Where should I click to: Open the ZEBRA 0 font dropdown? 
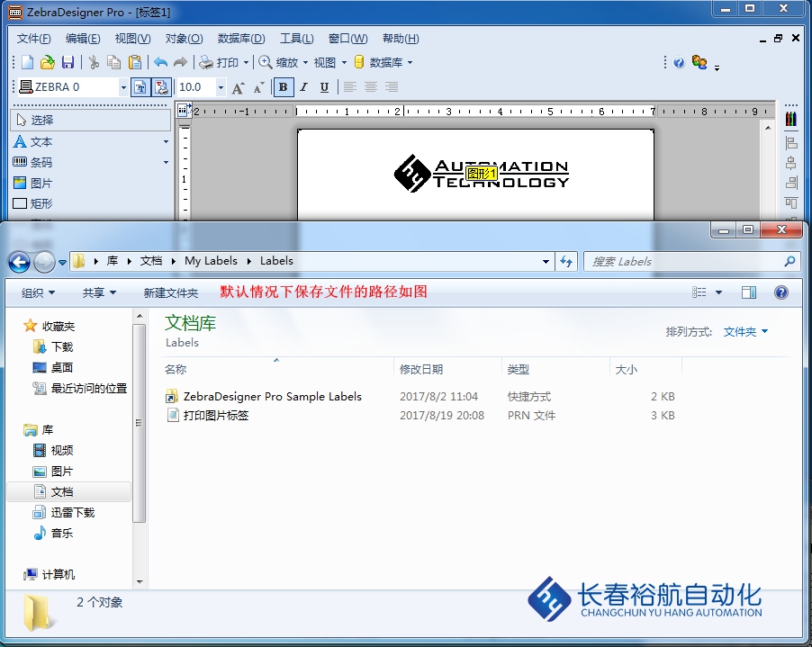(x=123, y=87)
